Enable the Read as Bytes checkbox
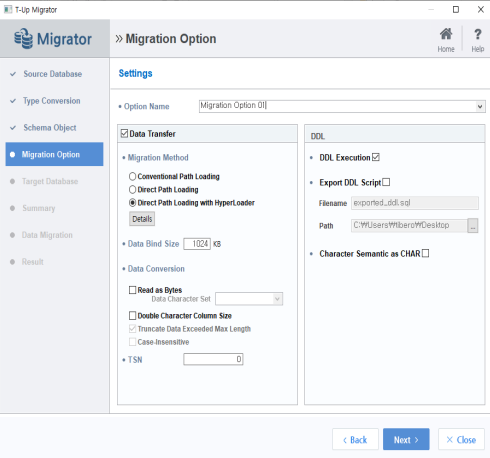Image resolution: width=490 pixels, height=458 pixels. 132,290
